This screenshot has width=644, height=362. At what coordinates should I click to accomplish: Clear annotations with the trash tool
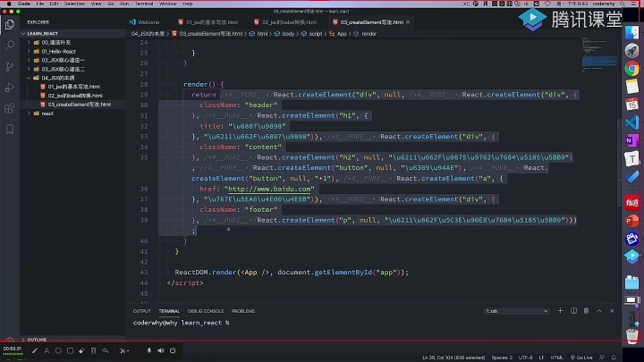click(x=93, y=350)
